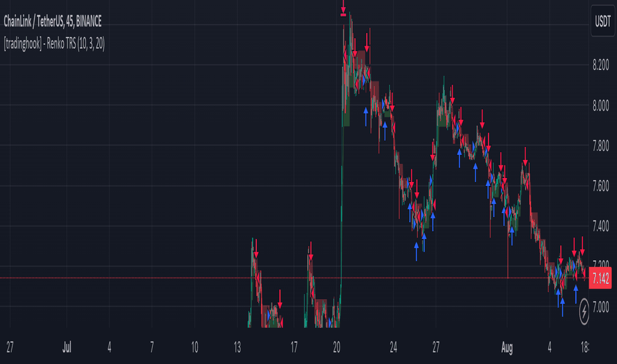Click the 10 date label on time axis
This screenshot has width=617, height=364.
point(195,347)
